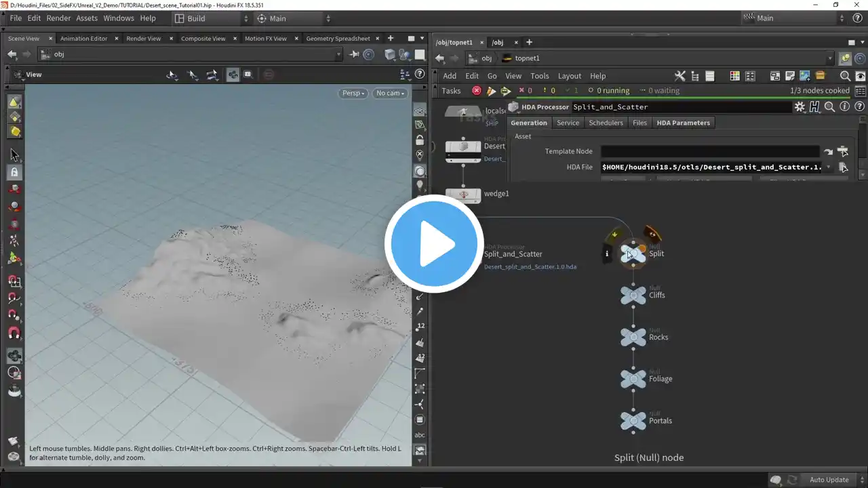Toggle the lightbulb lighting option in viewport
The image size is (868, 488).
(420, 186)
